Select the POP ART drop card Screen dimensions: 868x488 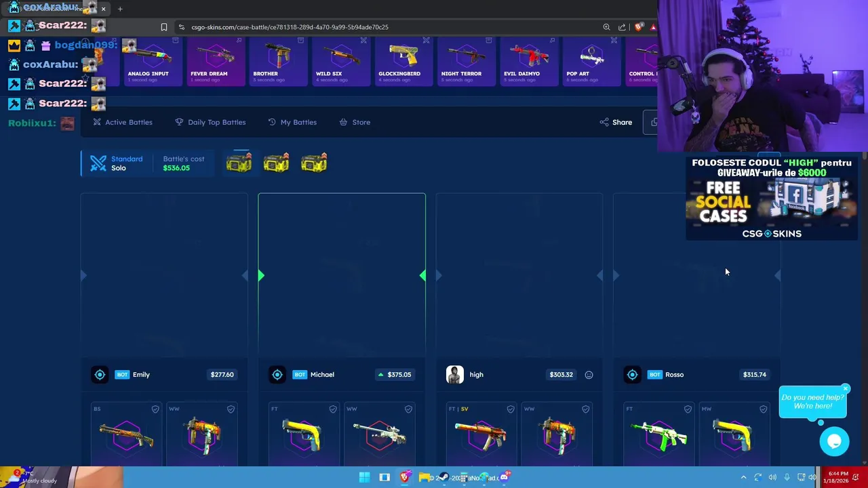pos(591,62)
